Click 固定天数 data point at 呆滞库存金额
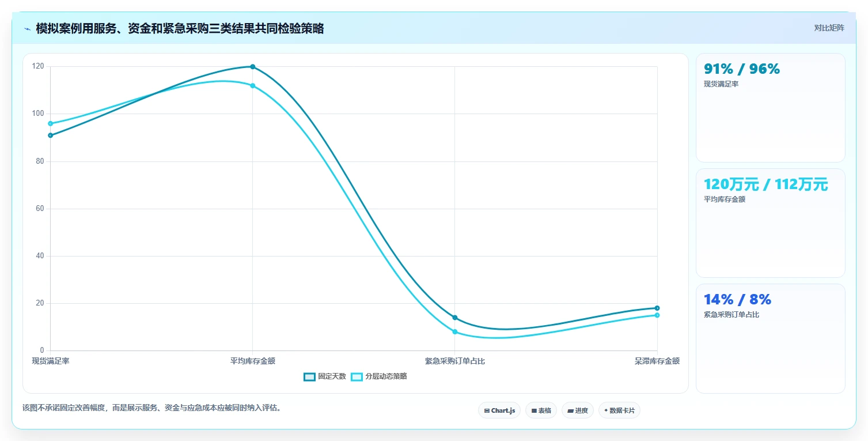This screenshot has width=868, height=441. pos(657,308)
